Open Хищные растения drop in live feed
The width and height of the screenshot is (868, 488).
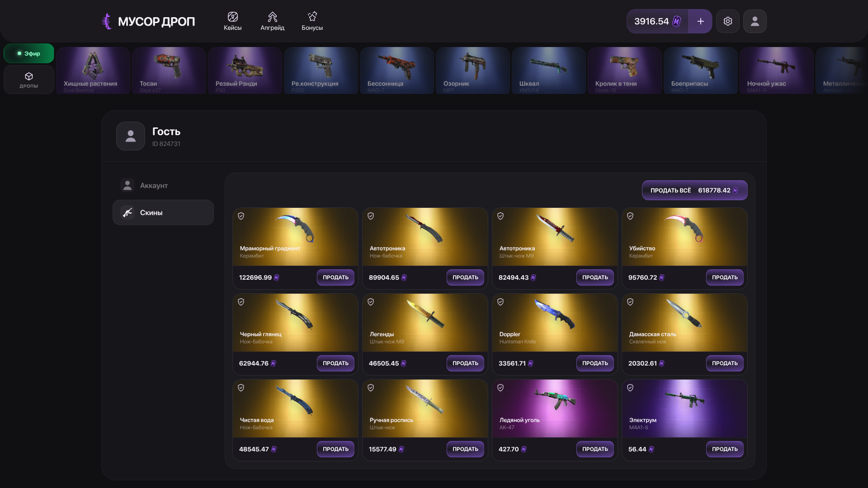pos(93,70)
